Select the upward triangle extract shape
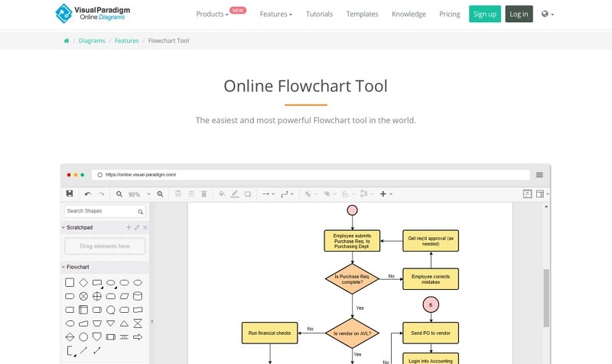The height and width of the screenshot is (364, 612). click(124, 323)
